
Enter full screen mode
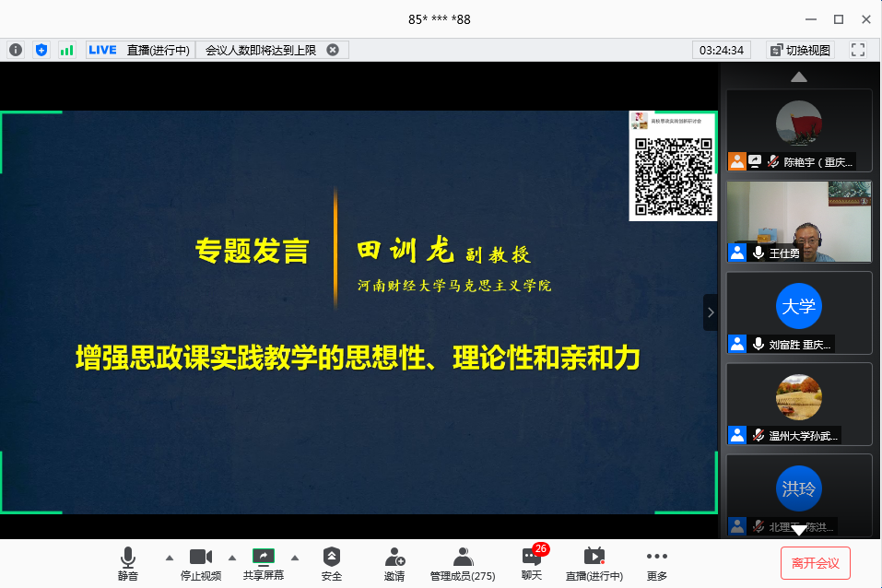(857, 50)
